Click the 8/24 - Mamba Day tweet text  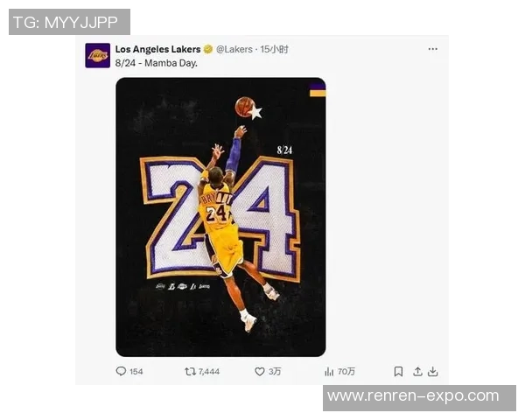157,64
